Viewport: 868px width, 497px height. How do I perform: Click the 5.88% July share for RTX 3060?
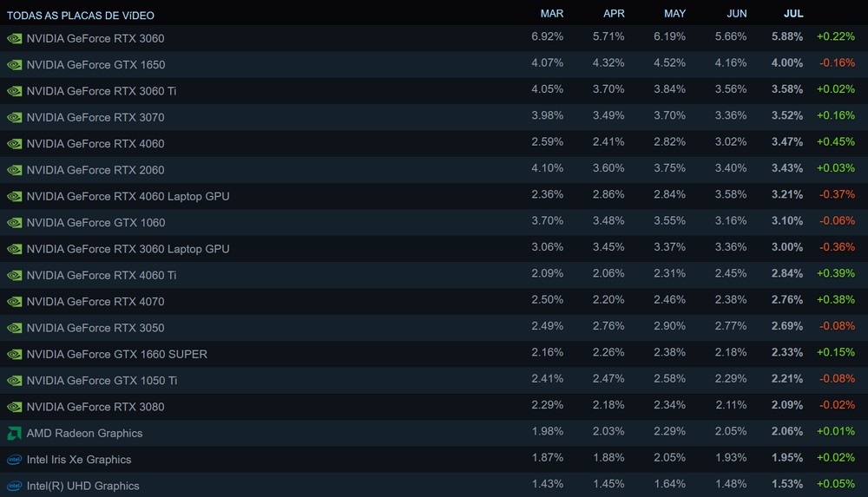787,38
